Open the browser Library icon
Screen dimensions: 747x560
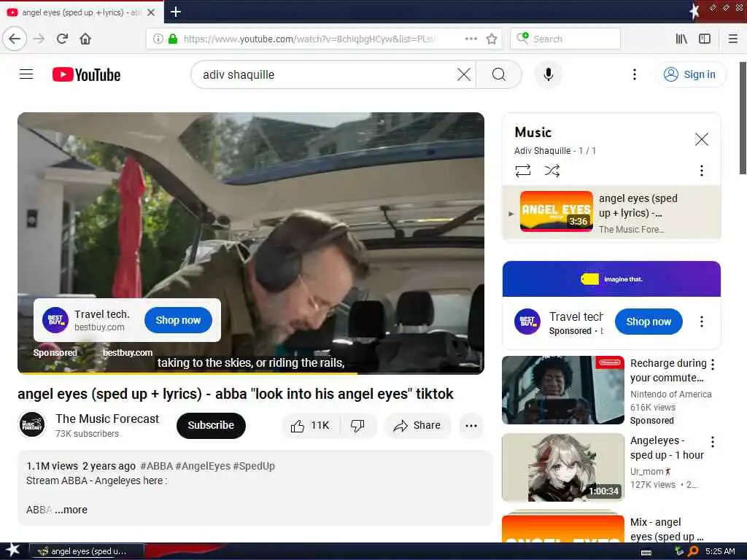click(681, 39)
